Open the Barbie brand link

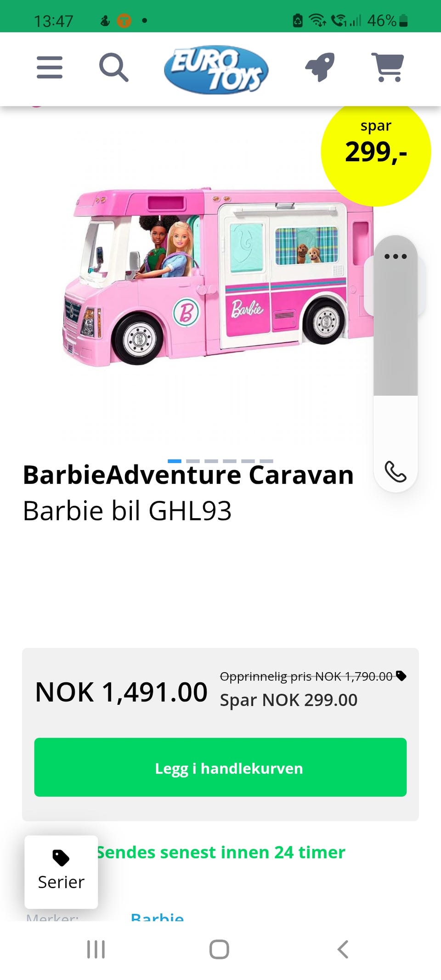[x=157, y=917]
